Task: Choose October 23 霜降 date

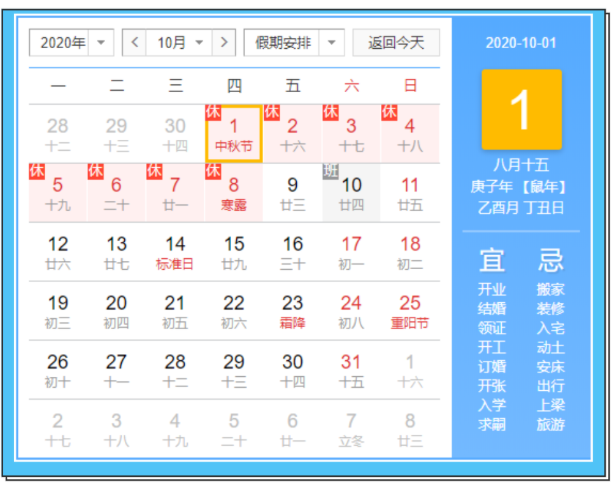Action: click(x=292, y=311)
